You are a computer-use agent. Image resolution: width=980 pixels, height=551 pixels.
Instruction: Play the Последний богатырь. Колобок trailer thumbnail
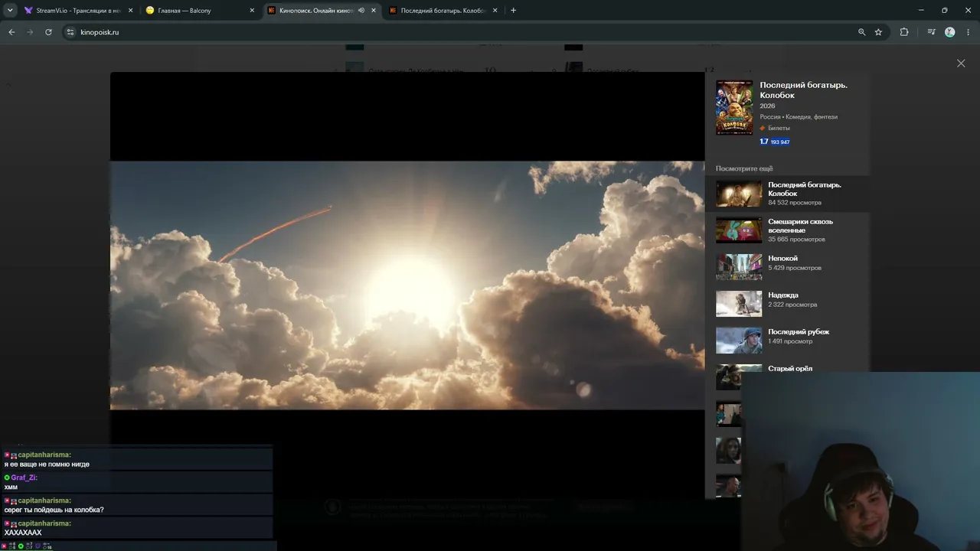tap(739, 194)
